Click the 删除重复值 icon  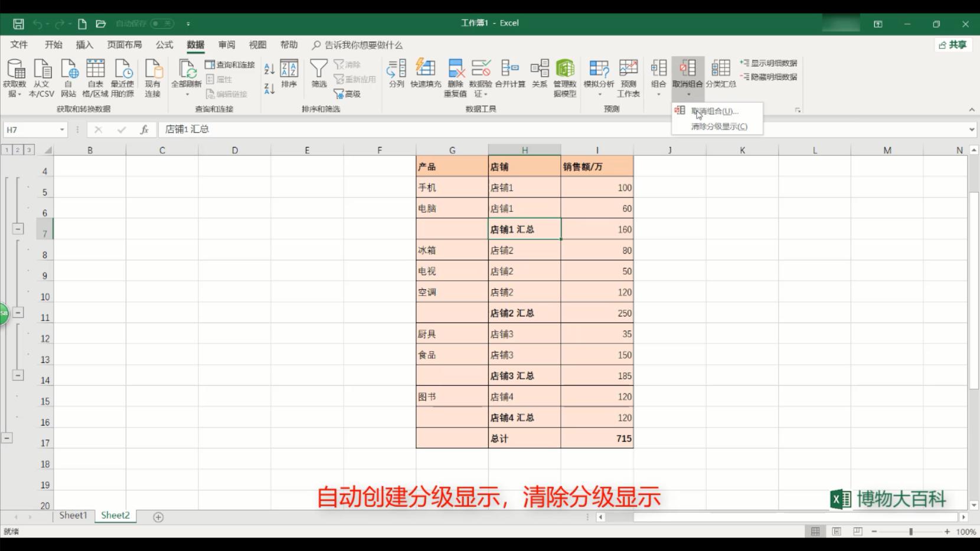point(455,74)
